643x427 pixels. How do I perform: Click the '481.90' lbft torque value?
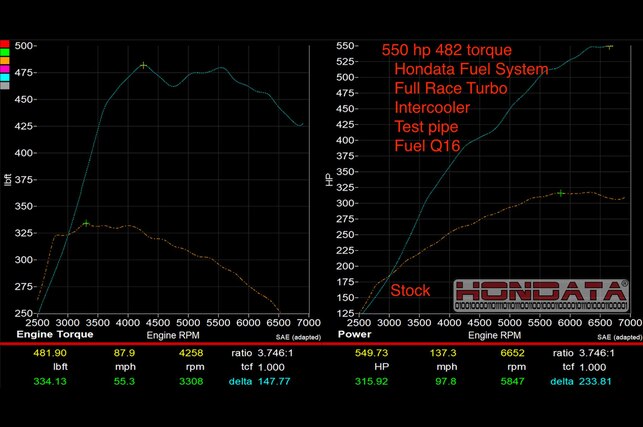click(50, 353)
